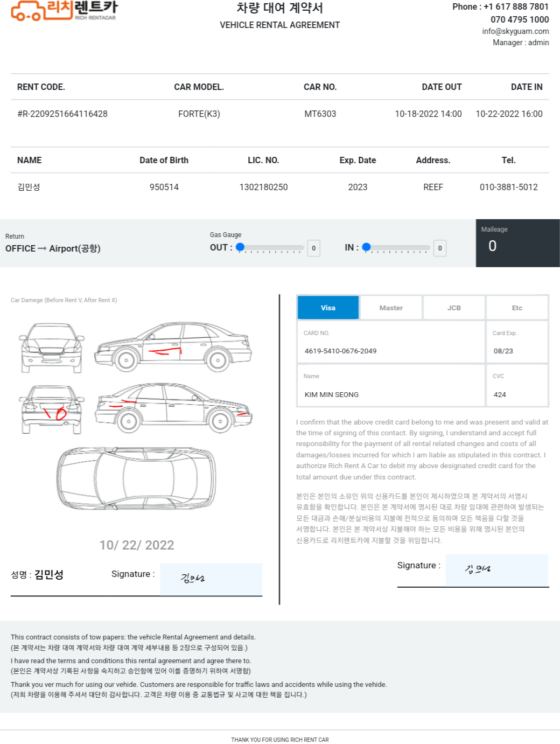Click the top view car diagram

137,478
